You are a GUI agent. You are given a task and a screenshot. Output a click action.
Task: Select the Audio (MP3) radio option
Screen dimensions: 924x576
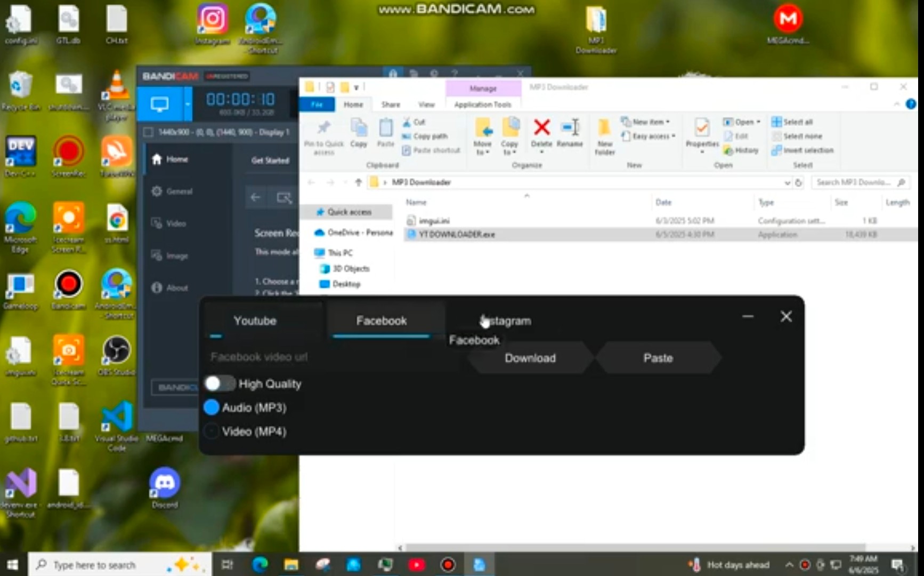[x=212, y=407]
